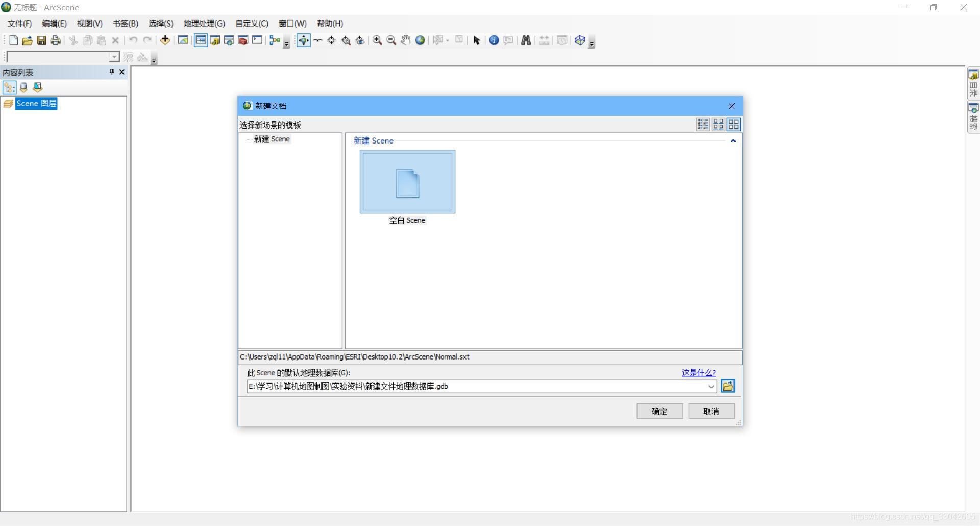Browse for geodatabase with folder button
The width and height of the screenshot is (980, 526).
click(x=728, y=387)
